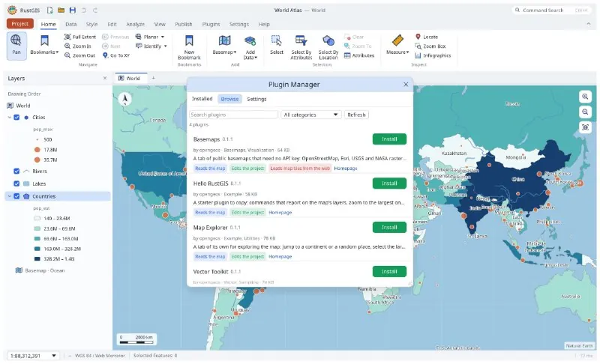Open Select By Attributes
The height and width of the screenshot is (364, 600).
tap(301, 47)
